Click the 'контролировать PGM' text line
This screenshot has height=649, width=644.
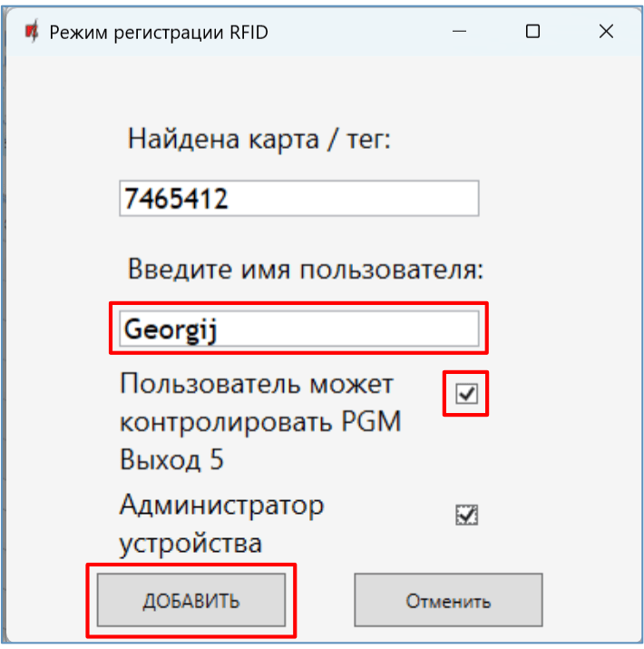point(260,422)
